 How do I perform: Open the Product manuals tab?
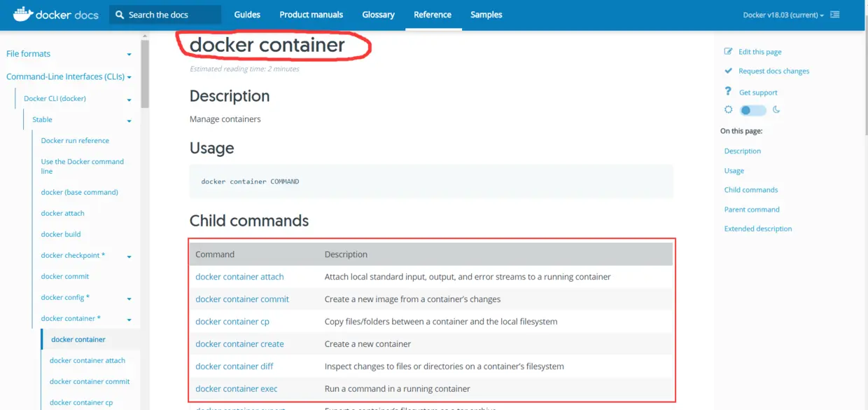click(311, 15)
